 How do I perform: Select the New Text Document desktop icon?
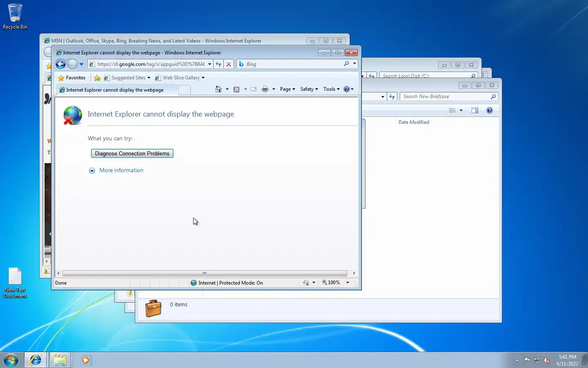click(15, 283)
